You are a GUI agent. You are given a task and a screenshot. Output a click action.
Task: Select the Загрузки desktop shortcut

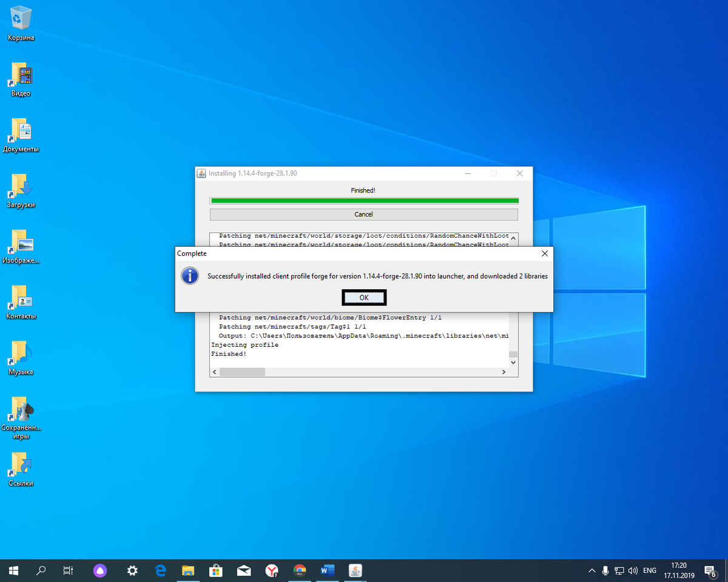point(21,192)
